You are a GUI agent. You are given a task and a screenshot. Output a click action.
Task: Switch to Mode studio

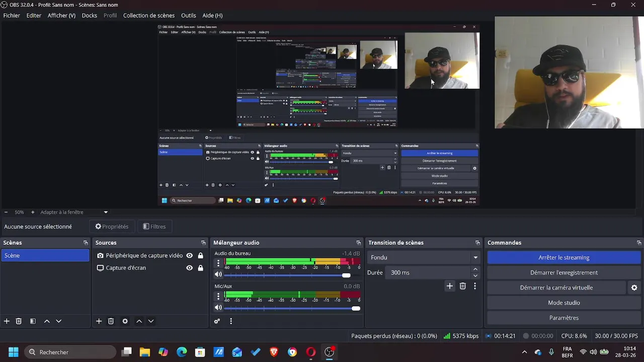click(563, 303)
